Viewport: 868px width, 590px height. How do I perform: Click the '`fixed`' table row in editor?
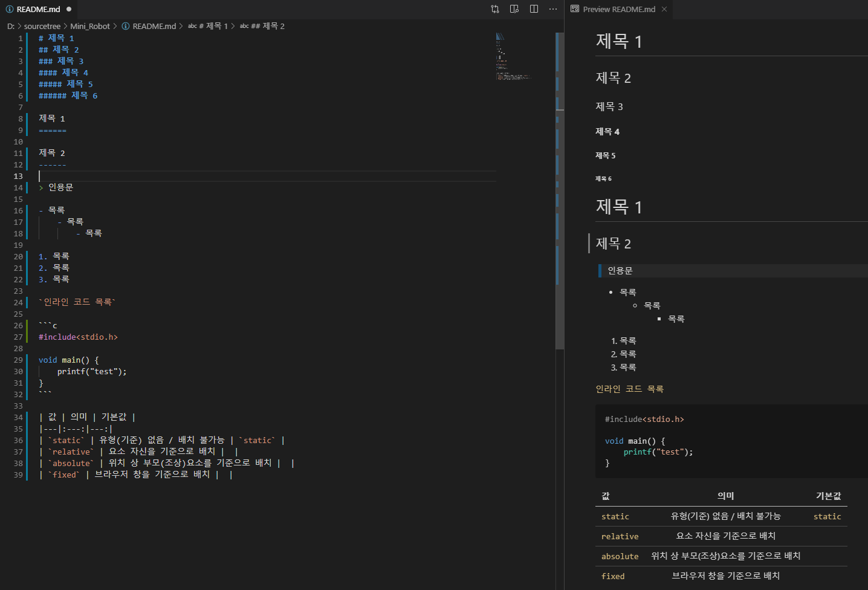(x=136, y=475)
